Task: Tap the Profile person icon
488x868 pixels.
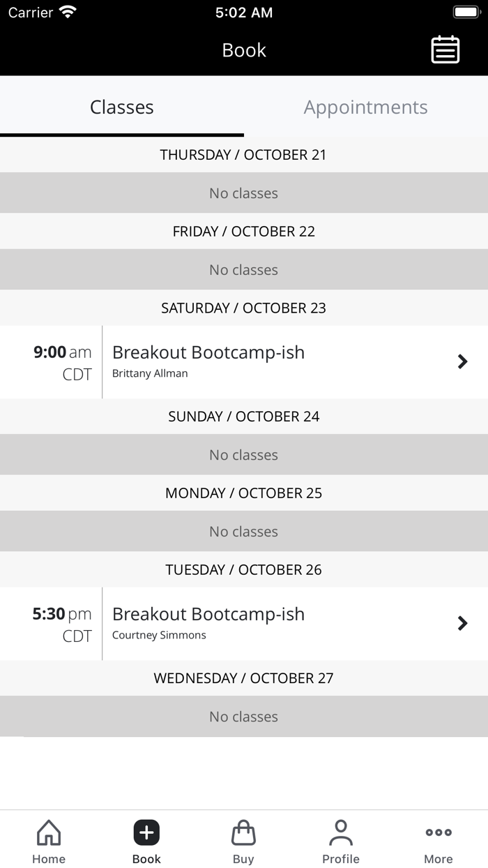Action: click(341, 832)
